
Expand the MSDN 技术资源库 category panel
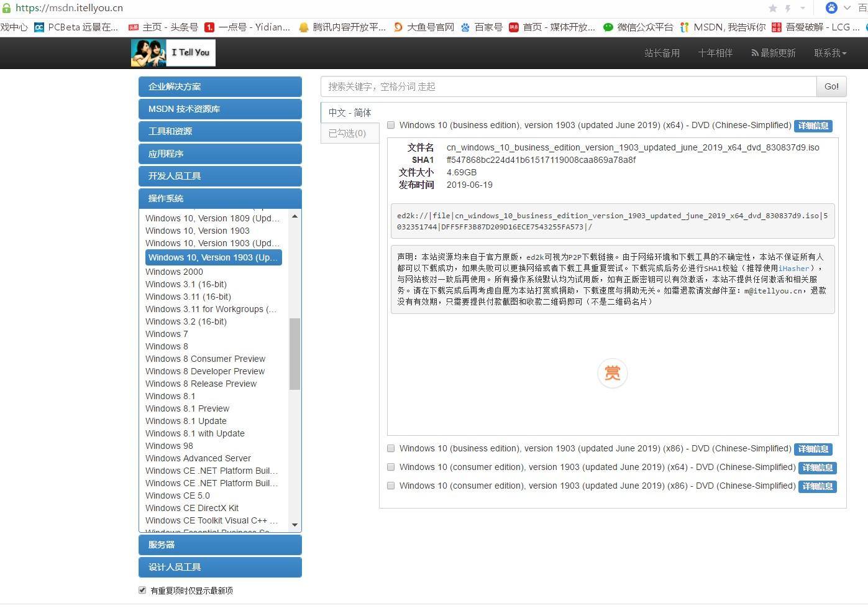pyautogui.click(x=220, y=109)
